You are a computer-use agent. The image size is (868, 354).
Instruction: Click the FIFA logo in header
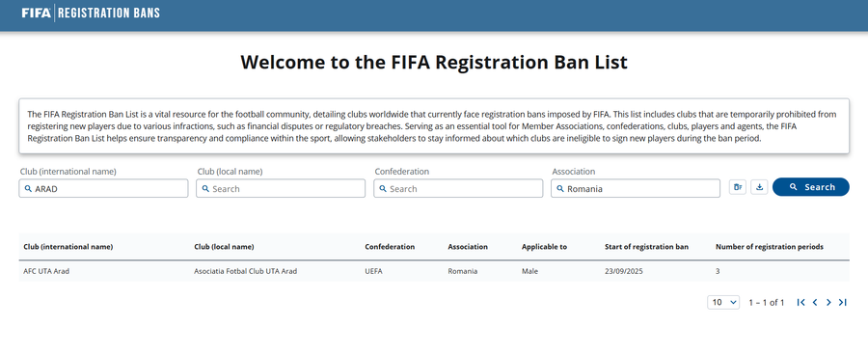(x=37, y=13)
